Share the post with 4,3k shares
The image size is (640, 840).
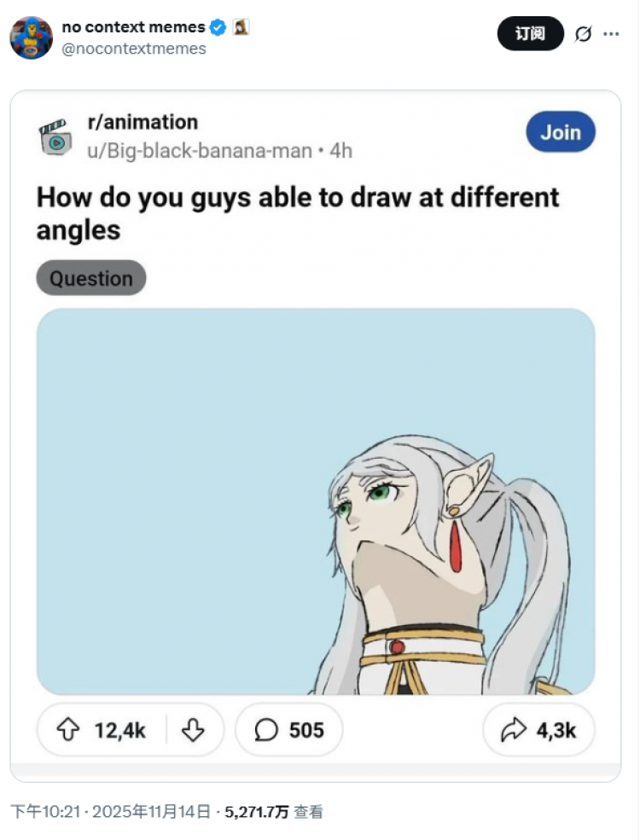click(x=538, y=730)
